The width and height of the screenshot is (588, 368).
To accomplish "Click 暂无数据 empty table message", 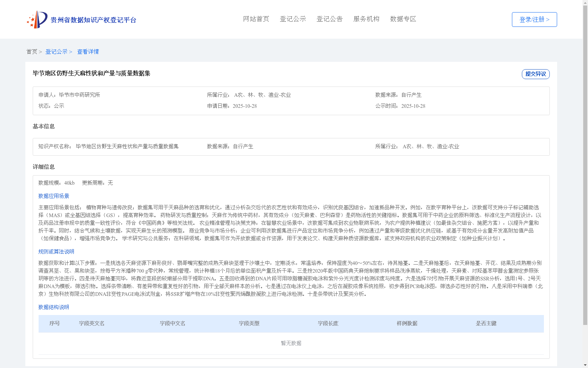I will tap(291, 343).
